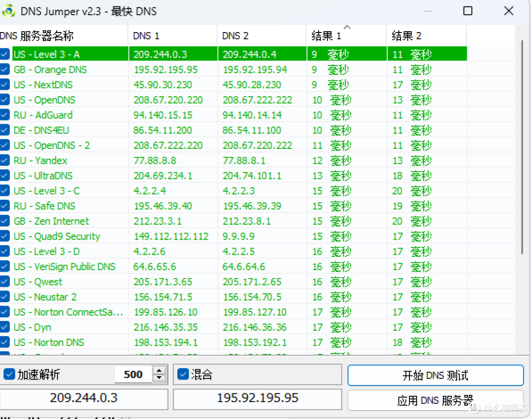Screen dimensions: 532x419
Task: Click the DNS Jumper app icon in title bar
Action: (9, 11)
